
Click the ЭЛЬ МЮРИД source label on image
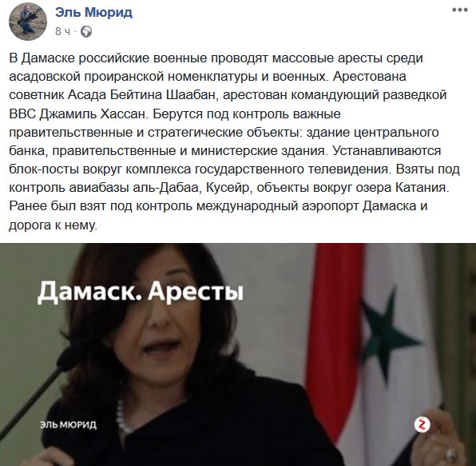coord(69,424)
